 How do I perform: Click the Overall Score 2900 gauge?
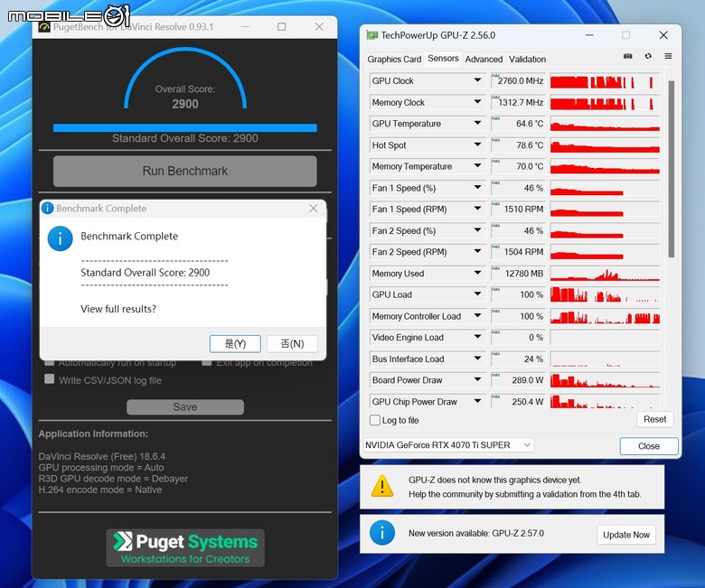coord(185,79)
